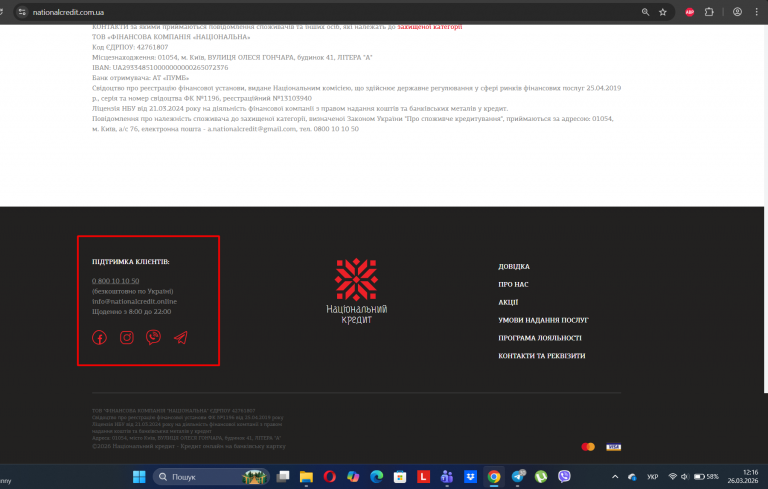The width and height of the screenshot is (768, 489).
Task: Click the Банк отримувача: АТ «ПУМБ» line
Action: tap(141, 78)
